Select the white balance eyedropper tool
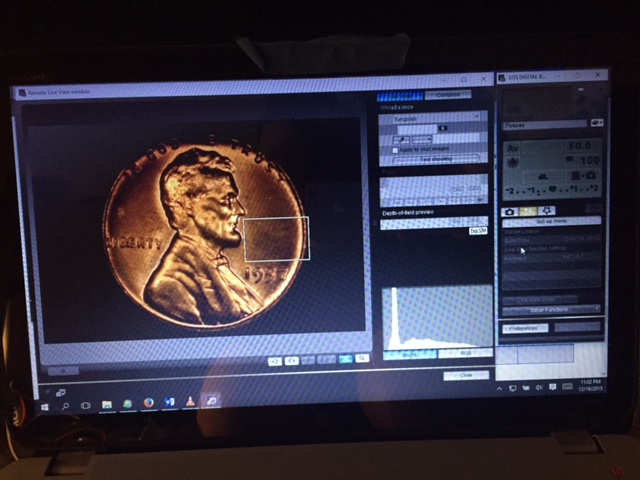This screenshot has height=480, width=640. [401, 140]
